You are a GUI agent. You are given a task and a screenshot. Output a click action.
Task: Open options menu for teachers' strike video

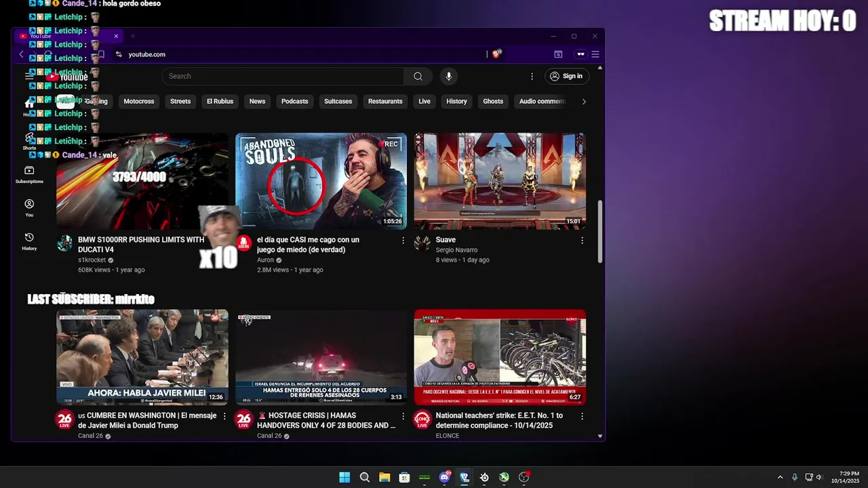(x=582, y=416)
